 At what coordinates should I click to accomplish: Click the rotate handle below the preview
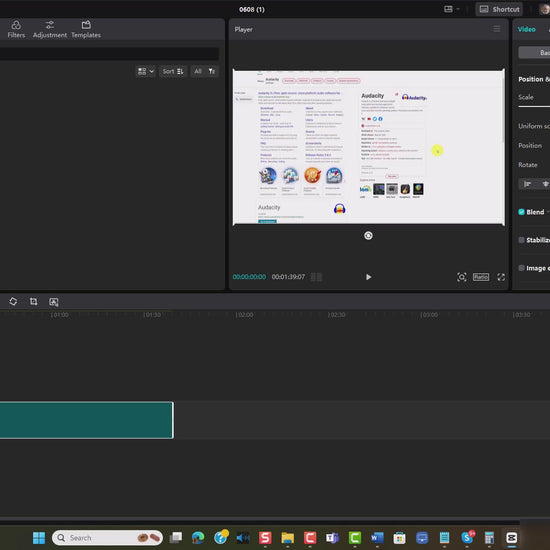(368, 236)
